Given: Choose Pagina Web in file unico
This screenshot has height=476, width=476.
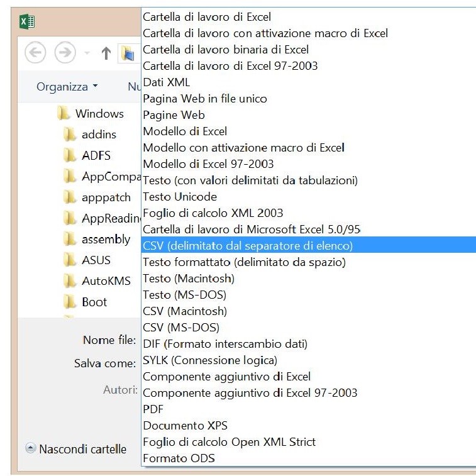Looking at the screenshot, I should tap(309, 99).
